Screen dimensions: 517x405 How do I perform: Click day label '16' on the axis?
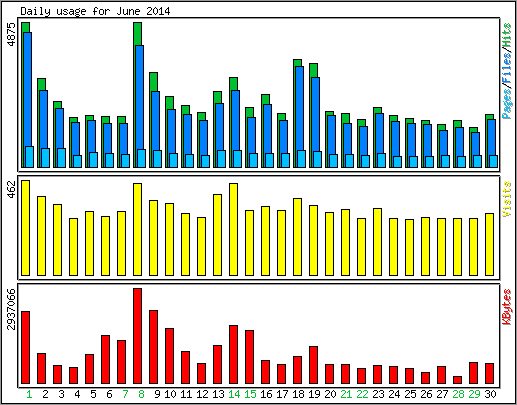click(266, 394)
